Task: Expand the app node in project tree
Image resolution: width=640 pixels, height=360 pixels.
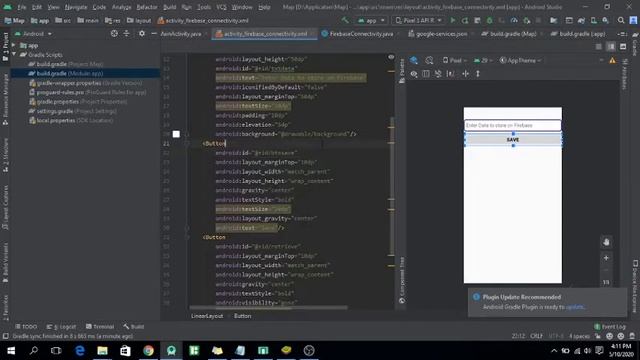Action: click(x=14, y=45)
